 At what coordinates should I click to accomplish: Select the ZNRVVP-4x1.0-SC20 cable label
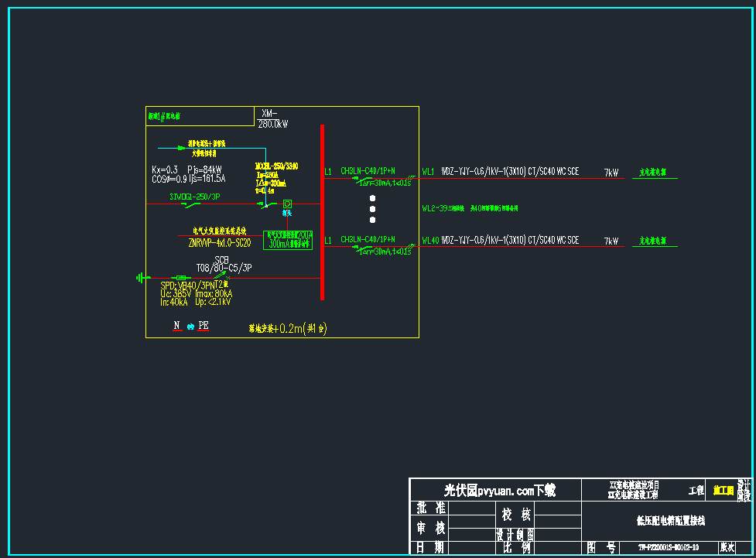pyautogui.click(x=219, y=243)
